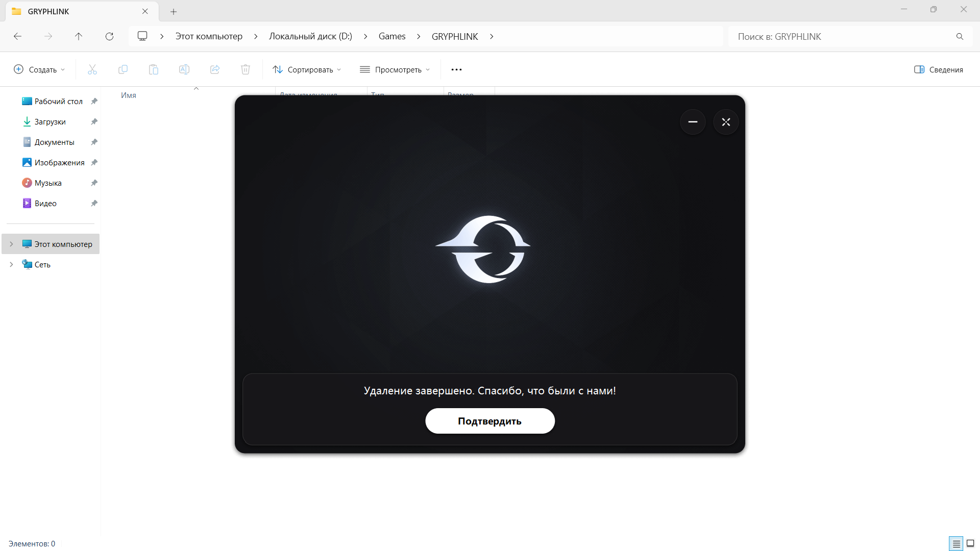The image size is (980, 551).
Task: Minimize the uninstaller dialog with the dash icon
Action: point(693,122)
